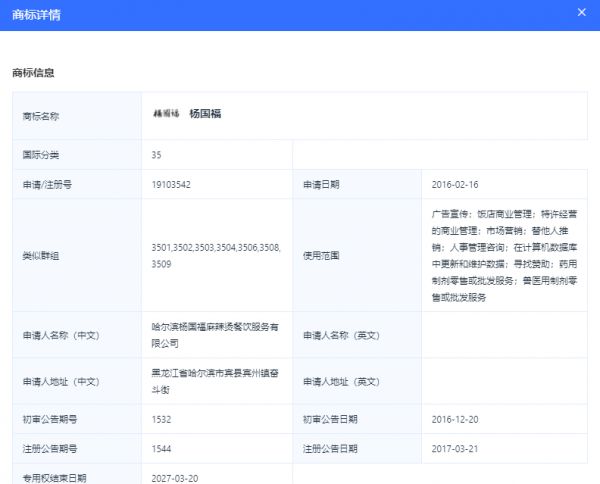Close the 商标详情 dialog
The height and width of the screenshot is (484, 600).
[x=582, y=13]
